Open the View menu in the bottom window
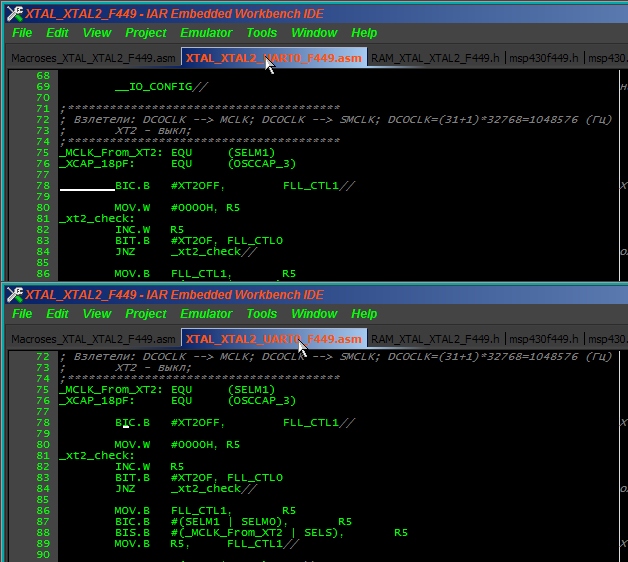Image resolution: width=628 pixels, height=562 pixels. pyautogui.click(x=97, y=314)
